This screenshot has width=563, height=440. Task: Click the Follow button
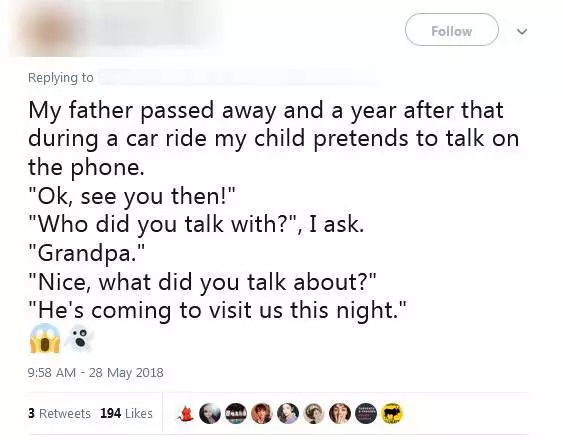452,30
